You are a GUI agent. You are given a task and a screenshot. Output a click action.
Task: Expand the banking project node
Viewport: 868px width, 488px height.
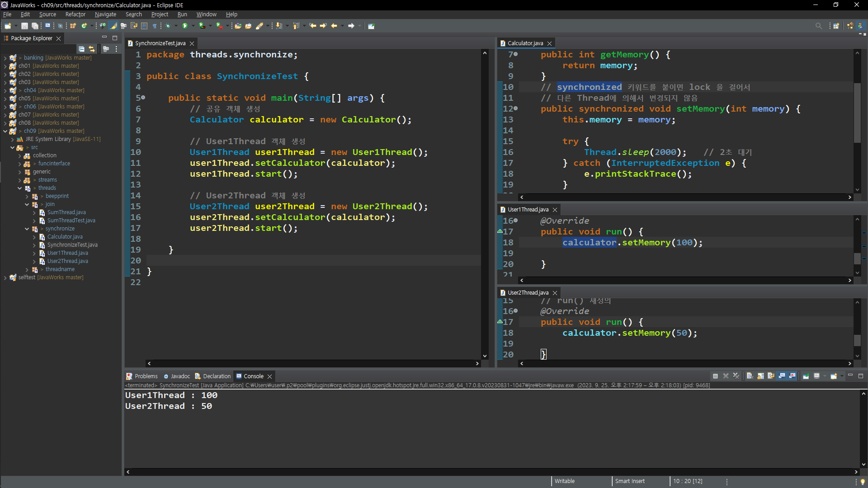[5, 58]
